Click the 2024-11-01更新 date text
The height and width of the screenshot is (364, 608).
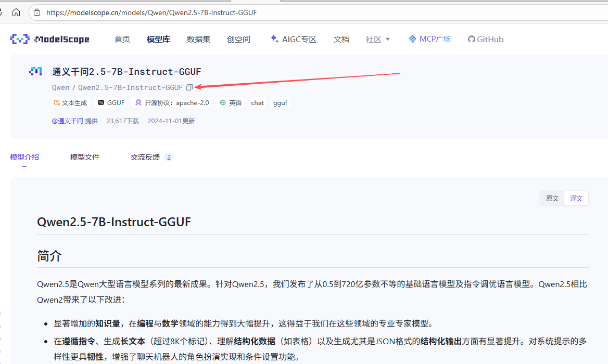pyautogui.click(x=171, y=121)
